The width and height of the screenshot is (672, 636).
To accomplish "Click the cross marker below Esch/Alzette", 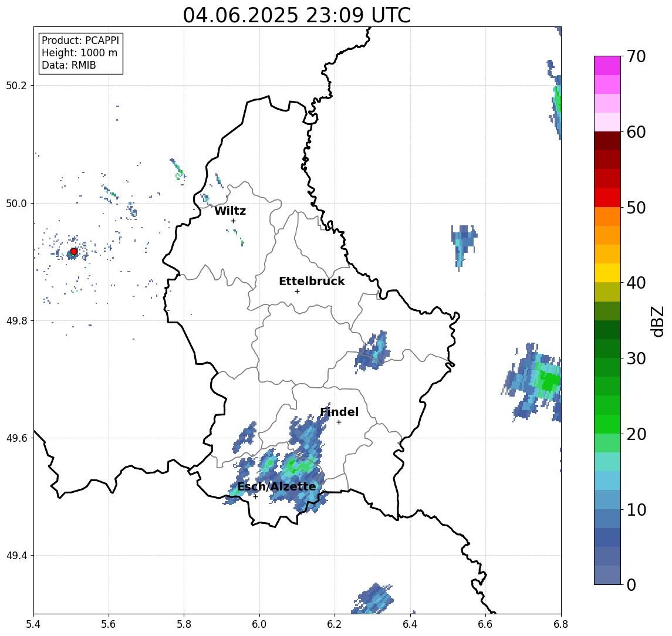I will pyautogui.click(x=255, y=497).
